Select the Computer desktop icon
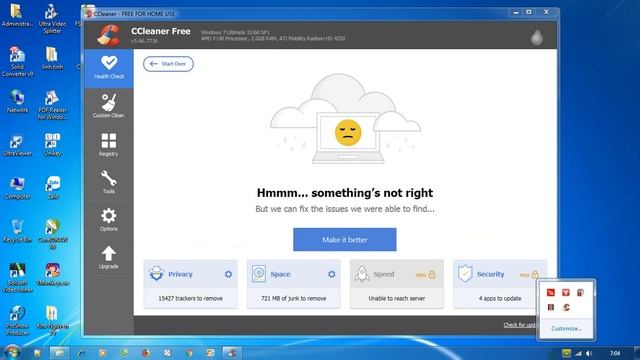640x360 pixels. (17, 188)
